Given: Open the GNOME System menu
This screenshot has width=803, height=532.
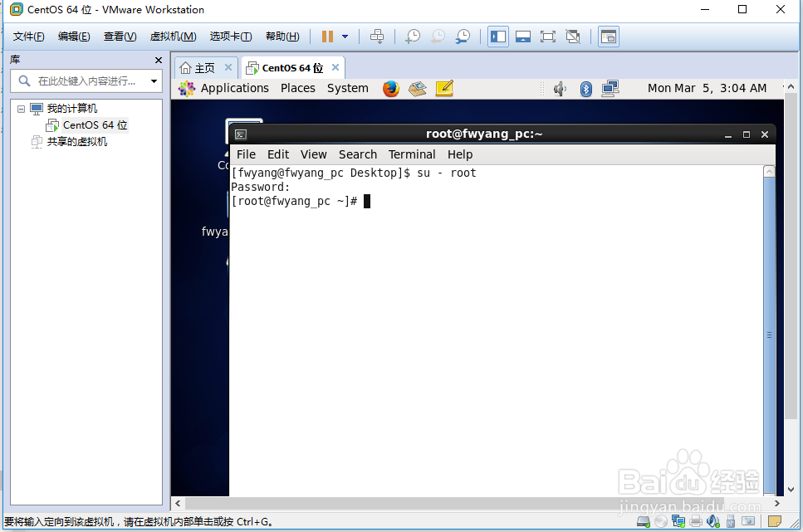Looking at the screenshot, I should 348,88.
